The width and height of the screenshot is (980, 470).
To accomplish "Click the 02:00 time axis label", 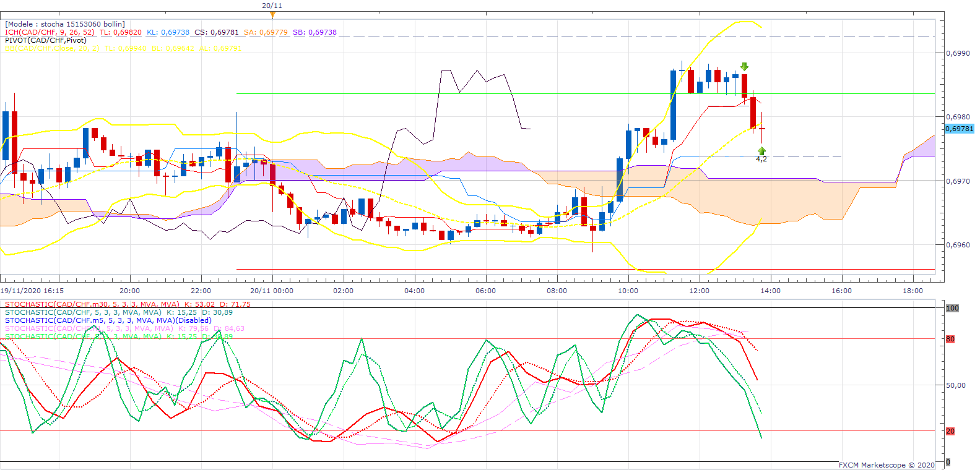I will click(x=343, y=291).
